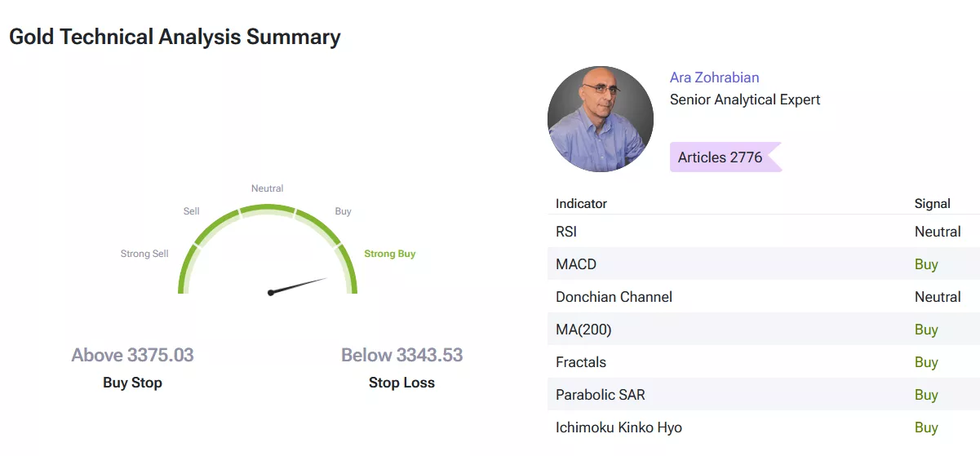
Task: Select the Strong Sell gauge label
Action: coord(144,254)
